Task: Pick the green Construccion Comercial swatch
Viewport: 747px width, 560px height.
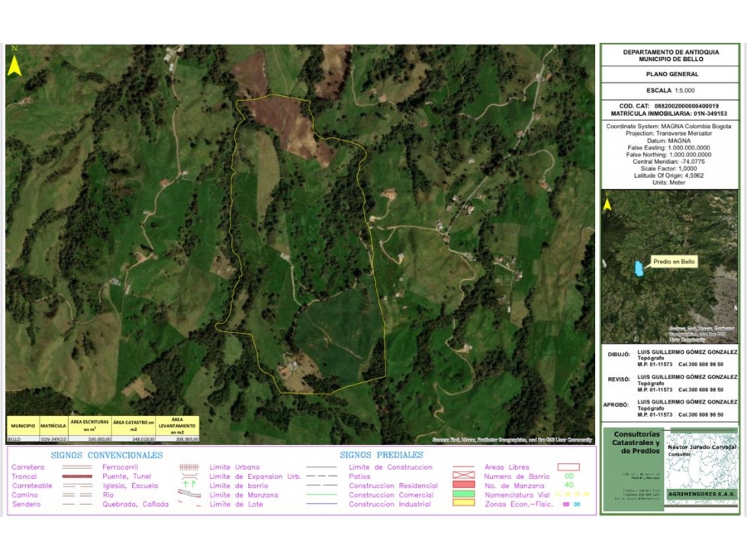Action: coord(464,494)
